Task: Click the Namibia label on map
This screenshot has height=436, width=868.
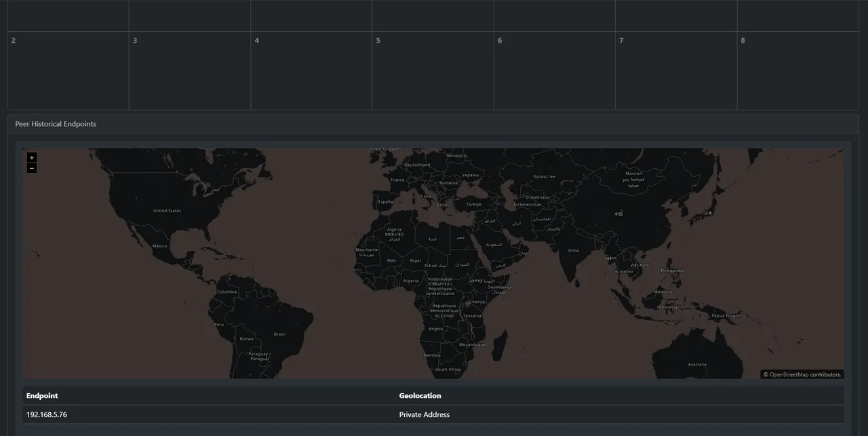Action: pyautogui.click(x=432, y=355)
